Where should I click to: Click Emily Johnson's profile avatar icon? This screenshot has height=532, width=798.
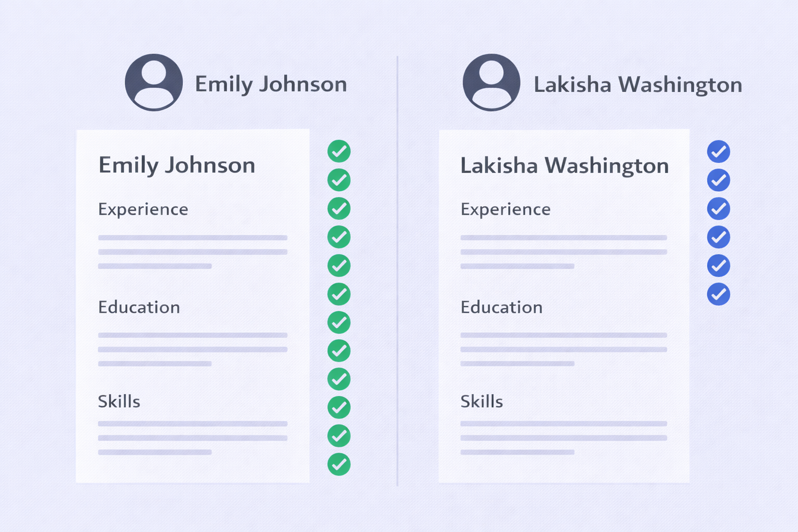[154, 83]
